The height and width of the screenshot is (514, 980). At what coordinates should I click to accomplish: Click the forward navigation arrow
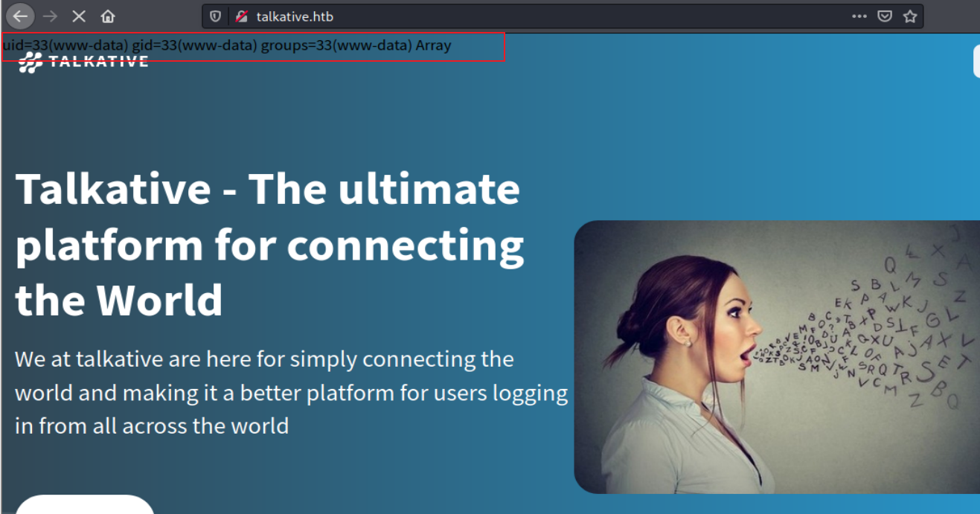tap(51, 16)
